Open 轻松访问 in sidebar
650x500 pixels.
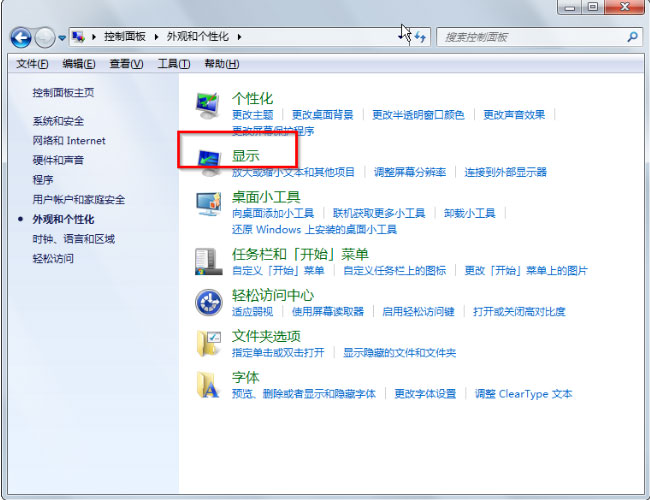click(x=53, y=259)
